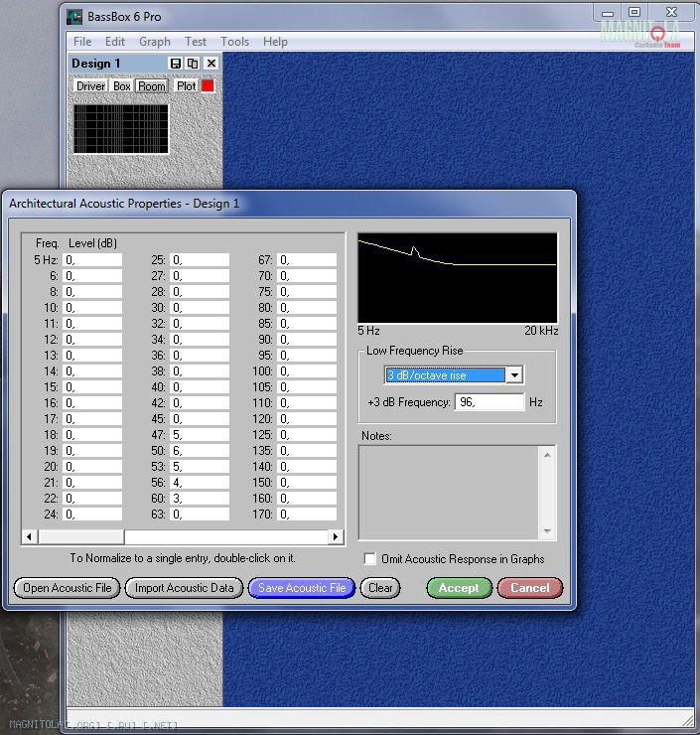This screenshot has height=735, width=700.
Task: Click the mini graph thumbnail in Design 1
Action: 121,129
